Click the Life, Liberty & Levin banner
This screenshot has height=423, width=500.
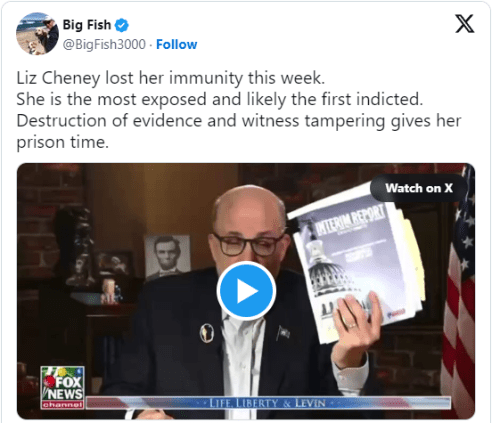pos(268,403)
